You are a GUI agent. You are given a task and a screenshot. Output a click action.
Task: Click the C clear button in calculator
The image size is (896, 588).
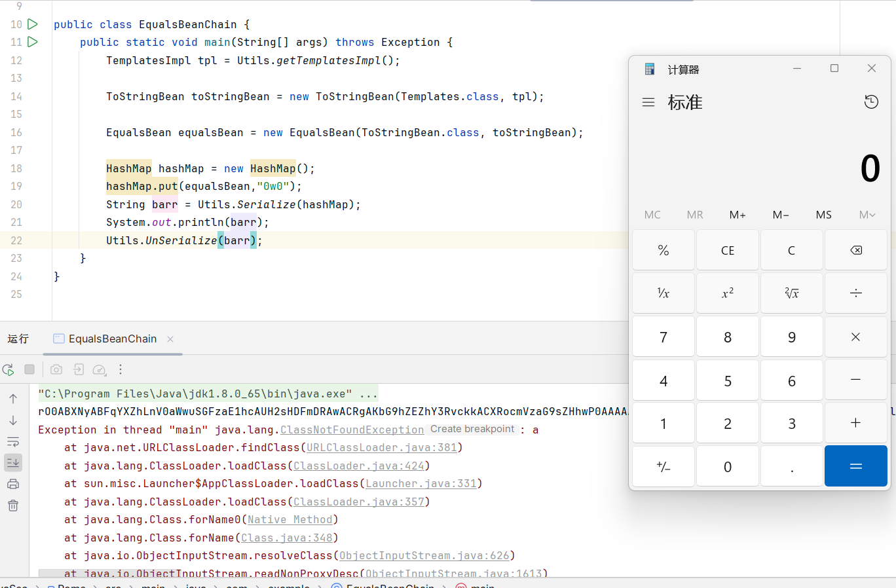point(792,250)
